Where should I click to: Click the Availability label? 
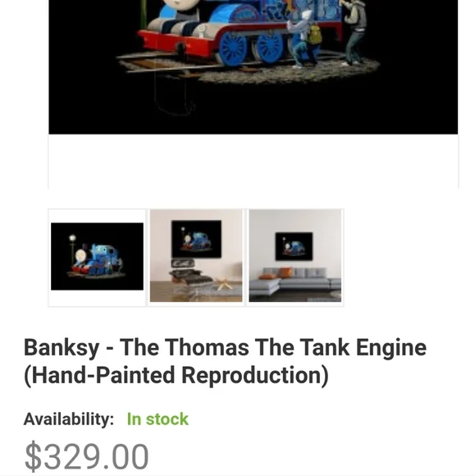(x=69, y=419)
